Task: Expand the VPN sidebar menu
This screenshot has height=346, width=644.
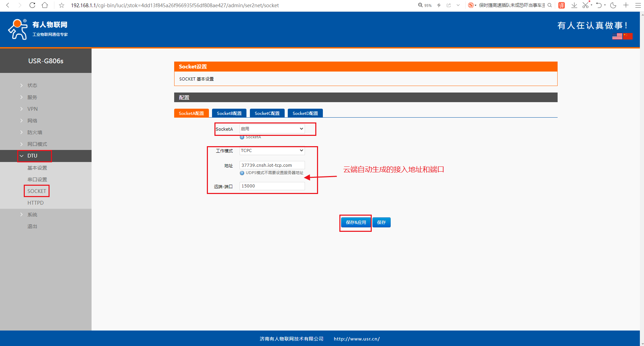Action: tap(32, 109)
